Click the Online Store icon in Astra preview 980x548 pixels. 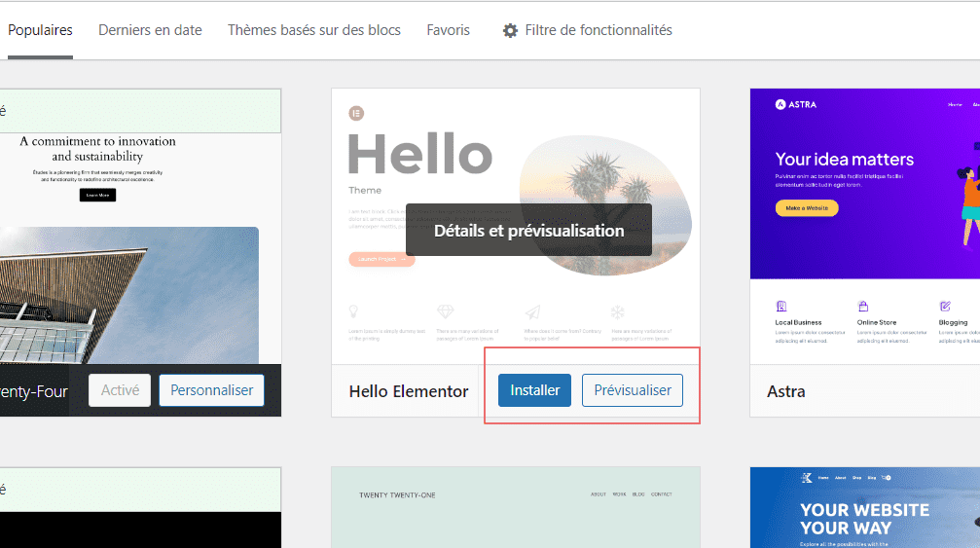coord(863,307)
